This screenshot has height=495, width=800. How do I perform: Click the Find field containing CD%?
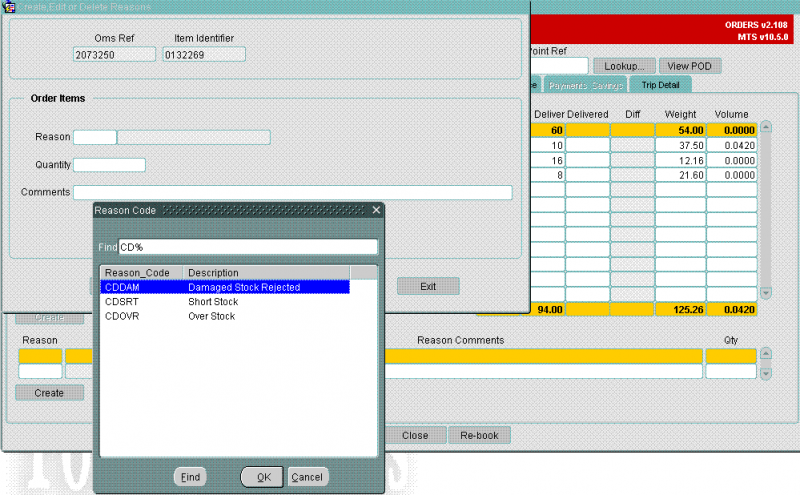(x=248, y=247)
